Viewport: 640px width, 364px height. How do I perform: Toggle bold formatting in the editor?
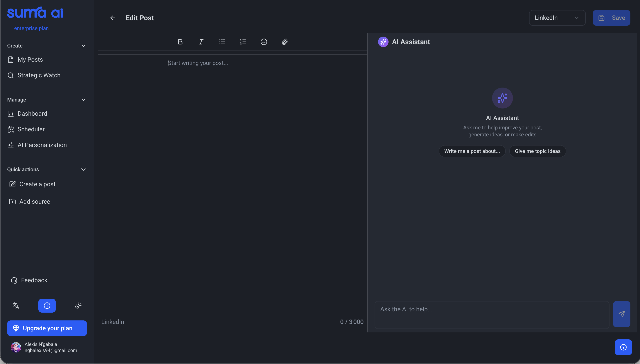180,42
